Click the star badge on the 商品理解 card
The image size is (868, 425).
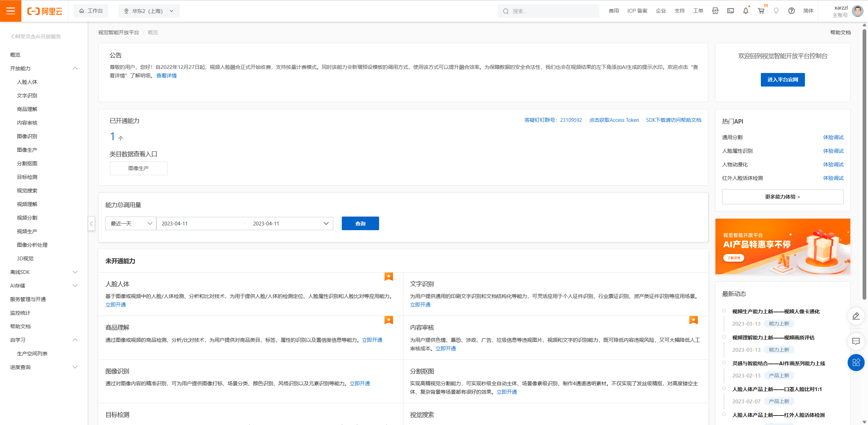tap(389, 320)
